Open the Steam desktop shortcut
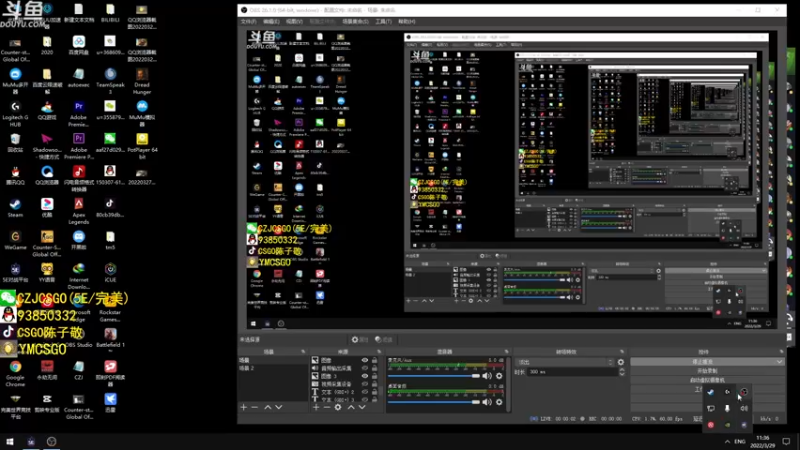Image resolution: width=800 pixels, height=450 pixels. point(15,202)
